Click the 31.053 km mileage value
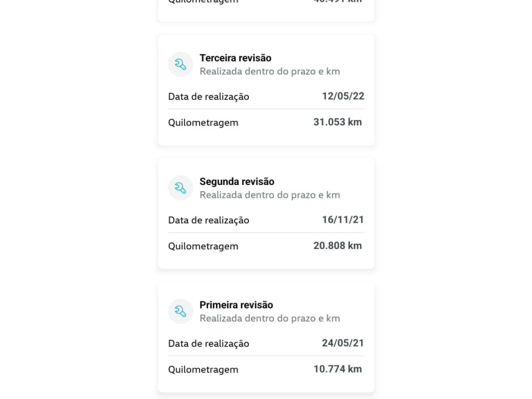Screen dimensions: 532x399 [x=338, y=122]
